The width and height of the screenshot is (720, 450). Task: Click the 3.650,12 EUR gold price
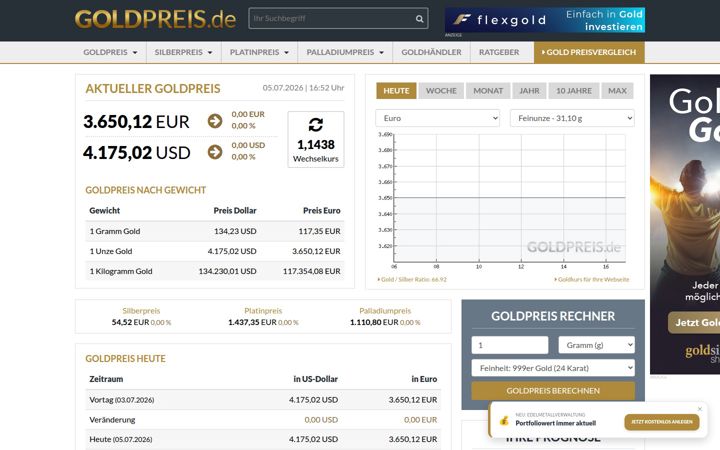[x=136, y=122]
